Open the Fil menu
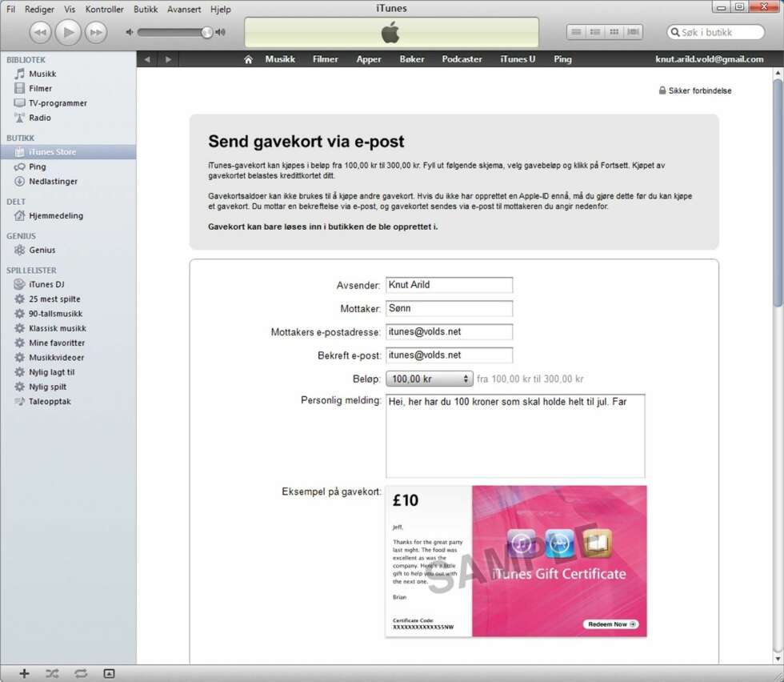The image size is (784, 682). click(10, 9)
